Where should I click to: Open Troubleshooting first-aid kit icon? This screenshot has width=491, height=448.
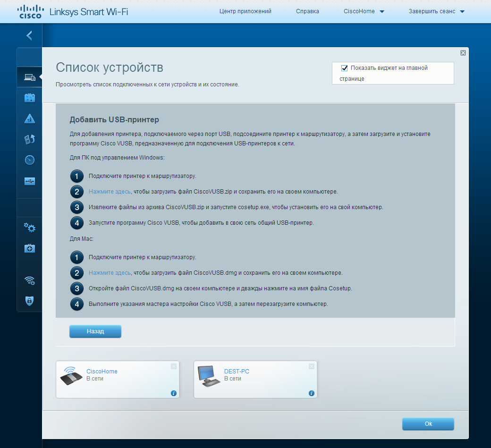pos(30,249)
